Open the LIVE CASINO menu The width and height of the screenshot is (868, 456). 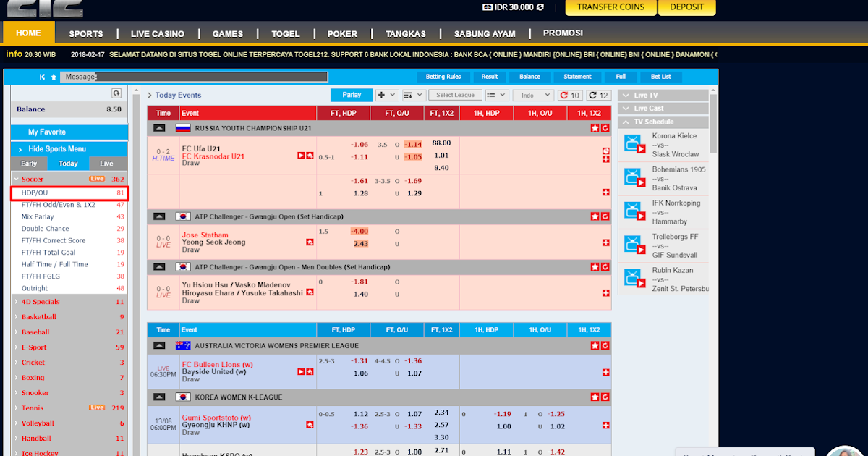tap(158, 33)
